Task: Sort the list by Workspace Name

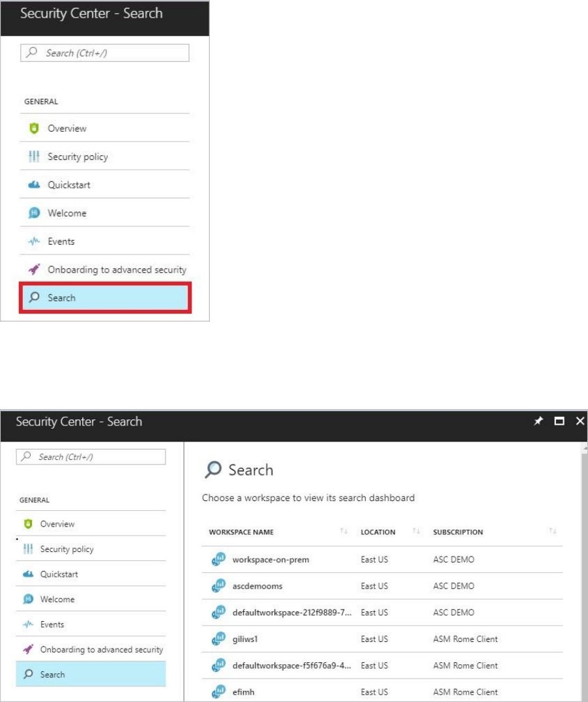Action: [344, 532]
